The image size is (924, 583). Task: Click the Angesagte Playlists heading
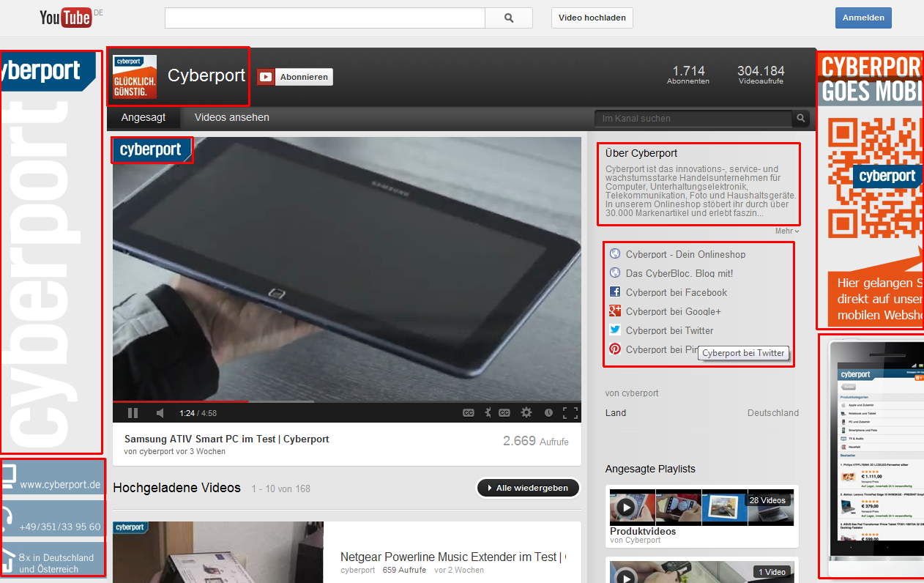coord(650,469)
